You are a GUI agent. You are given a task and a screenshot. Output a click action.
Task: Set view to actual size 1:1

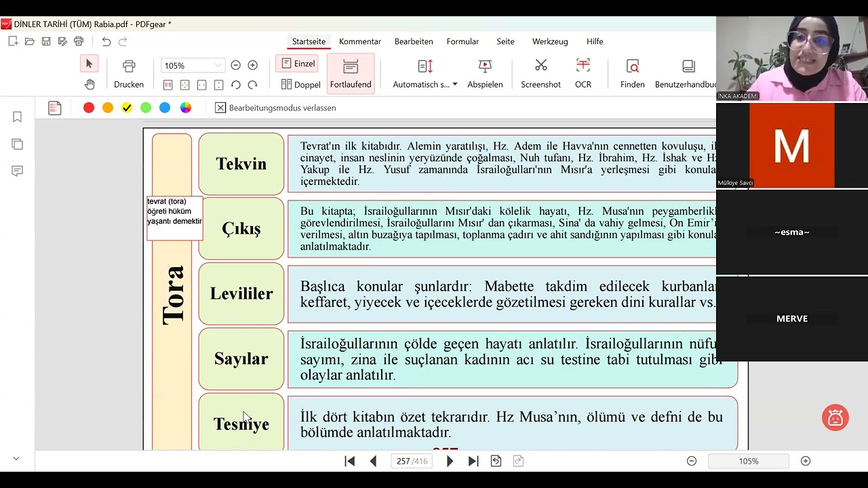pos(167,85)
